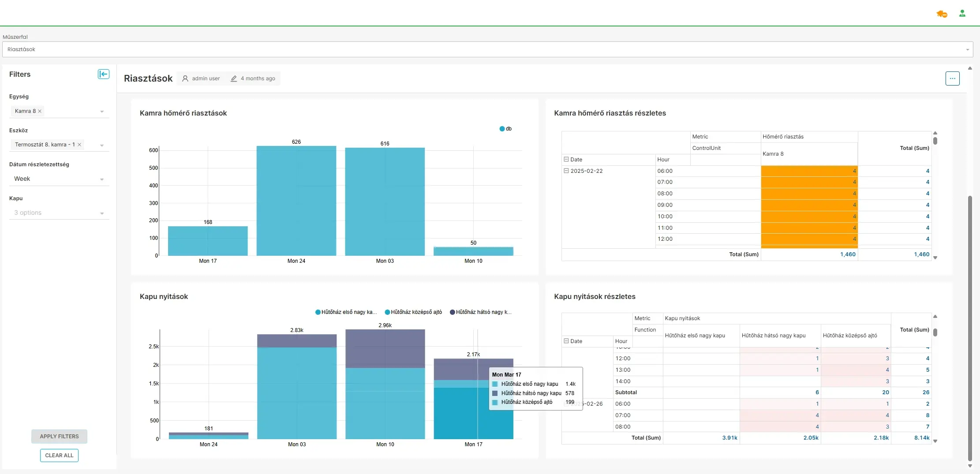Remove the Kamra 8 filter tag
This screenshot has height=474, width=980.
point(40,111)
